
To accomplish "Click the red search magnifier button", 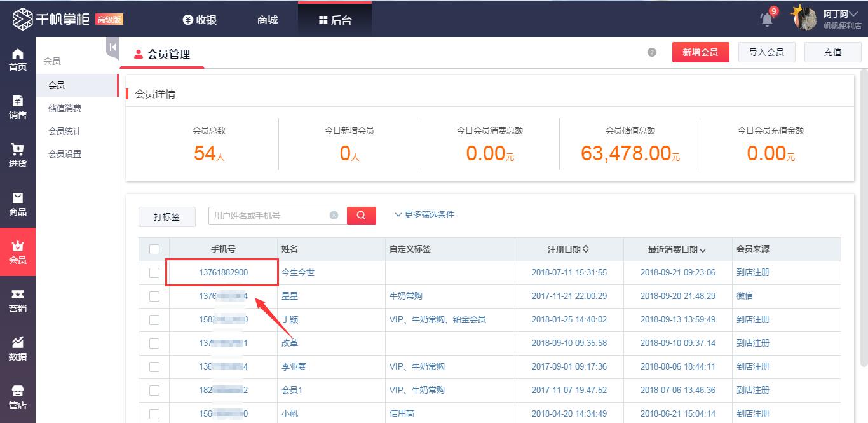I will [x=361, y=216].
